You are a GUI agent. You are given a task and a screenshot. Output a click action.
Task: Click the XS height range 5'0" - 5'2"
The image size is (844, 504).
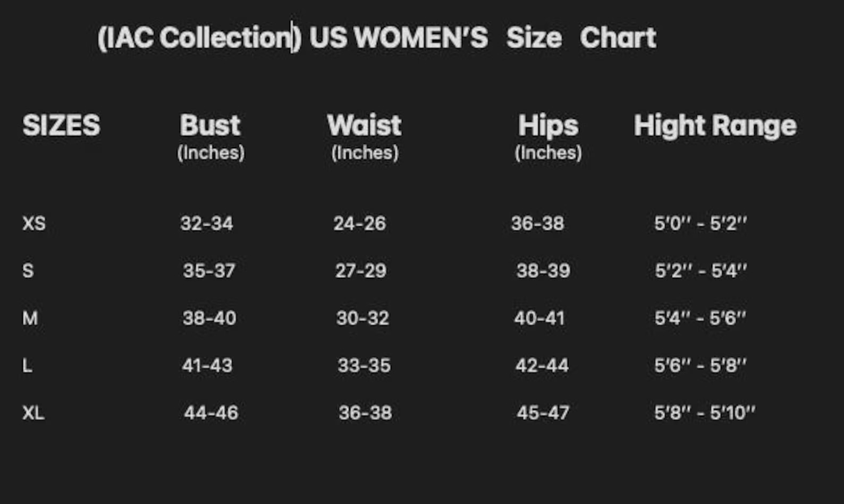pyautogui.click(x=700, y=224)
